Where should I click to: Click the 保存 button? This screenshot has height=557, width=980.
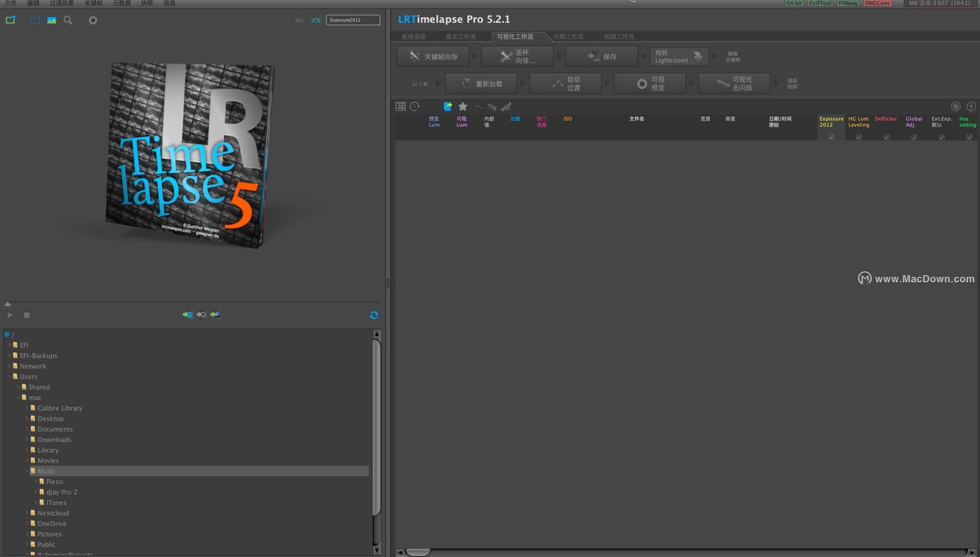click(602, 56)
